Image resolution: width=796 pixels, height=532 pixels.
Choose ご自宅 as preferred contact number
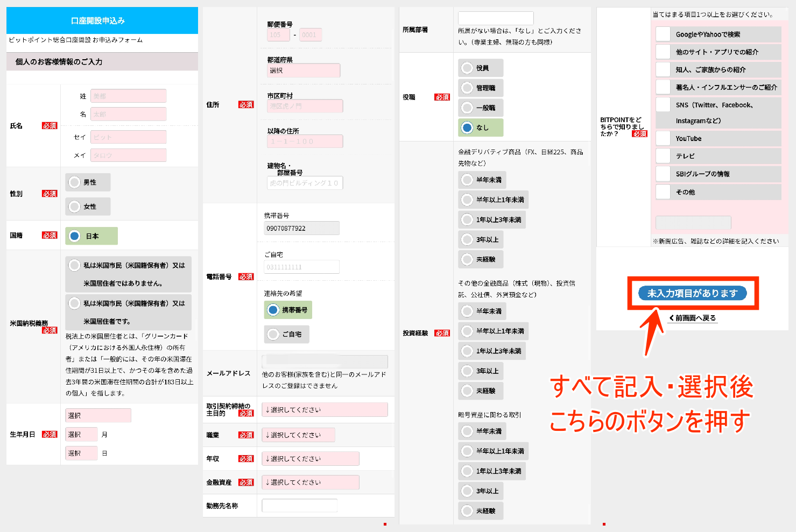pos(274,334)
